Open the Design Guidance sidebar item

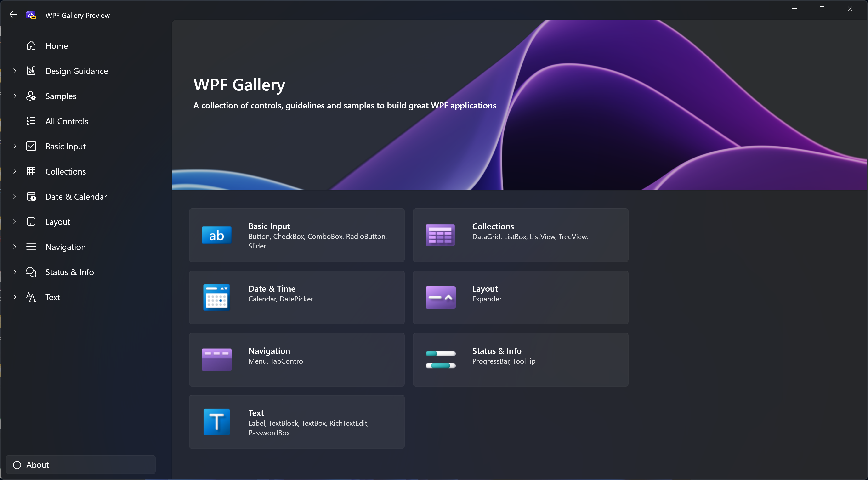tap(76, 71)
